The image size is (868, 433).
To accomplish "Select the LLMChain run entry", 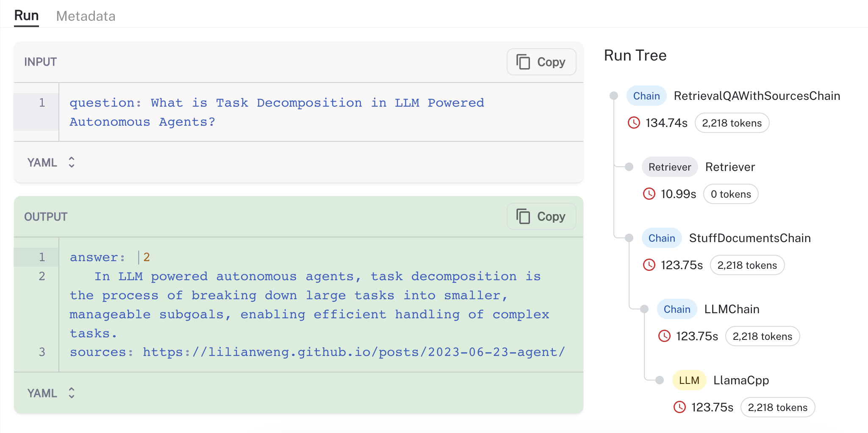I will coord(732,309).
